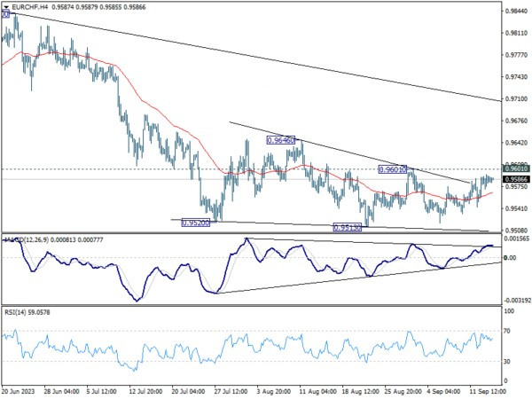The width and height of the screenshot is (532, 399).
Task: Click the 0.96010 level tag on price axis
Action: tap(516, 169)
